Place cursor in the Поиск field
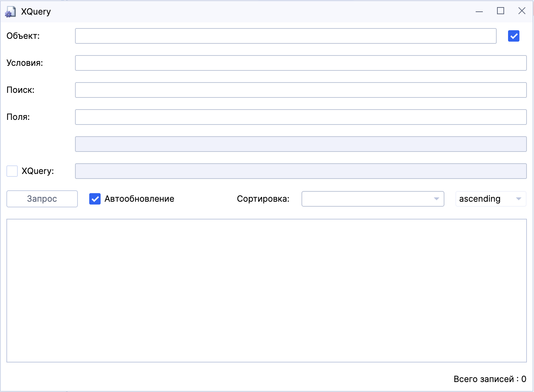This screenshot has height=392, width=534. coord(300,90)
